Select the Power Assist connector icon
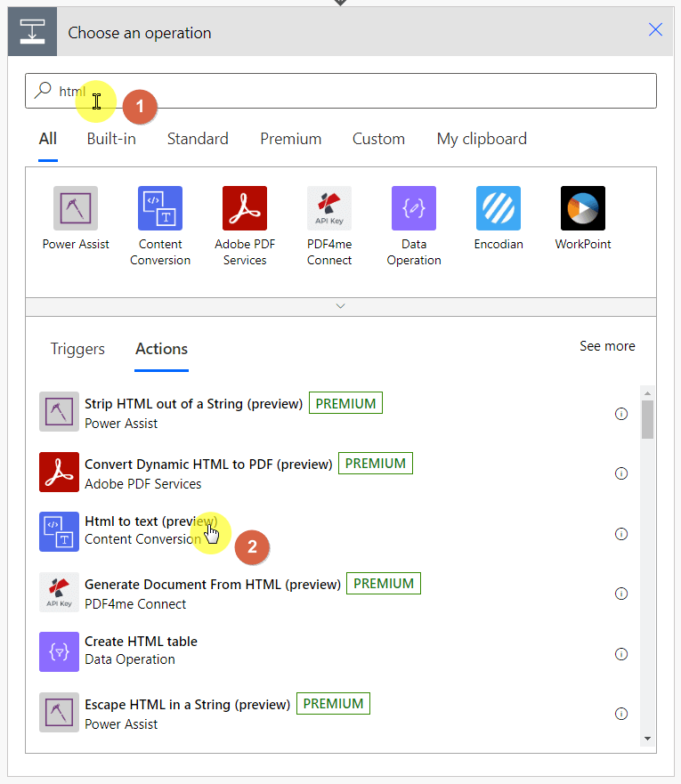Image resolution: width=681 pixels, height=784 pixels. pos(76,208)
